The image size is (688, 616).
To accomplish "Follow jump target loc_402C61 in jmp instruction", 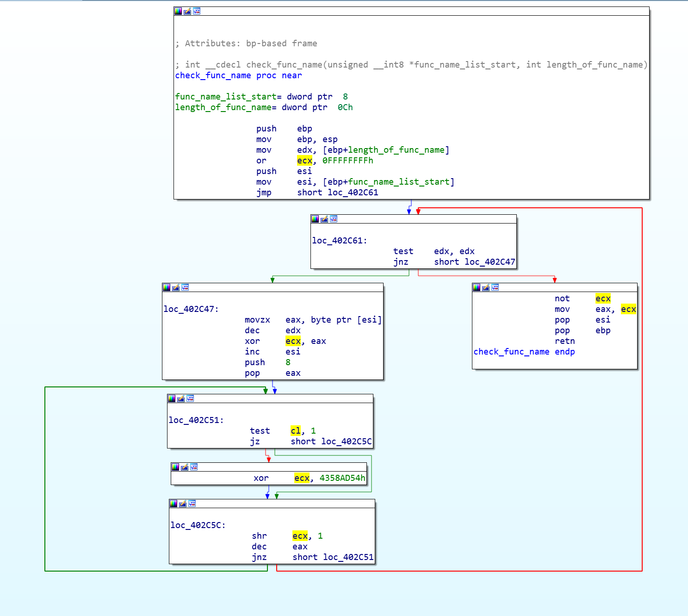I will [353, 193].
